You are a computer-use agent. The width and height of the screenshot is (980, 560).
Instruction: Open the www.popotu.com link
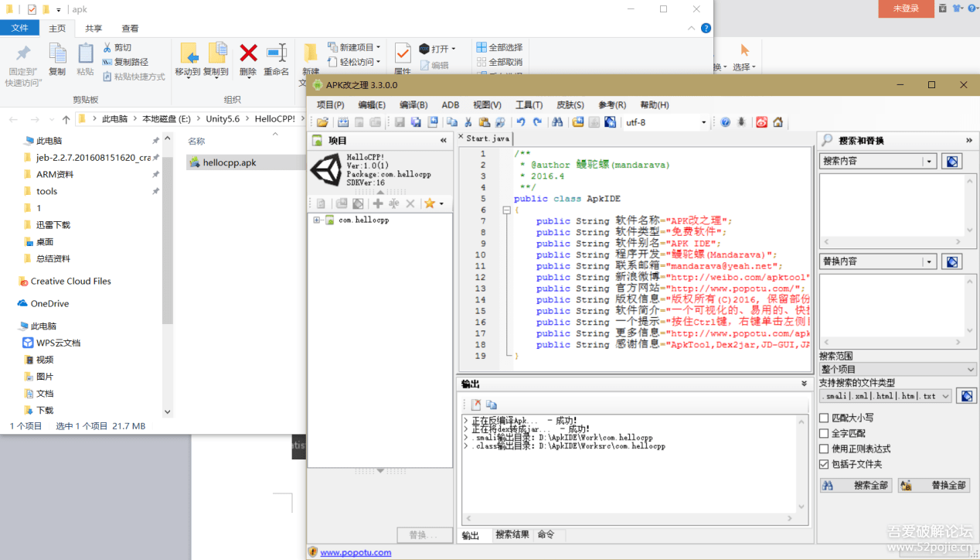(x=356, y=552)
